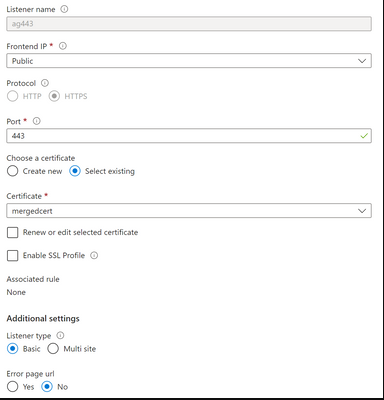Click the Associated rule value None
Viewport: 384px width, 400px height.
pos(16,292)
